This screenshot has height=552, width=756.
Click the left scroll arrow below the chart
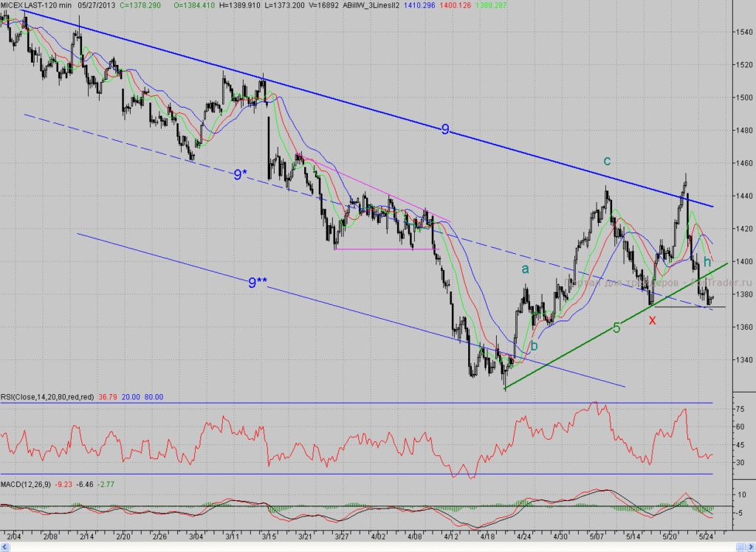coord(5,547)
